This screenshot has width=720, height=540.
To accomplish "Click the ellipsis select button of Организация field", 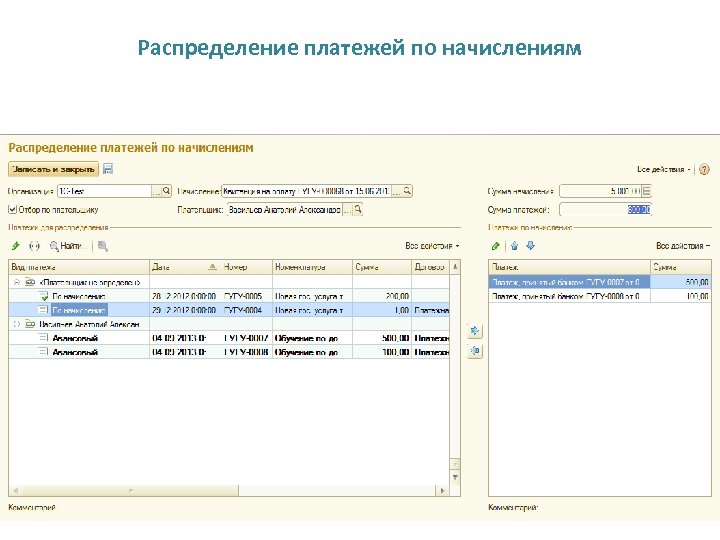I will 157,191.
